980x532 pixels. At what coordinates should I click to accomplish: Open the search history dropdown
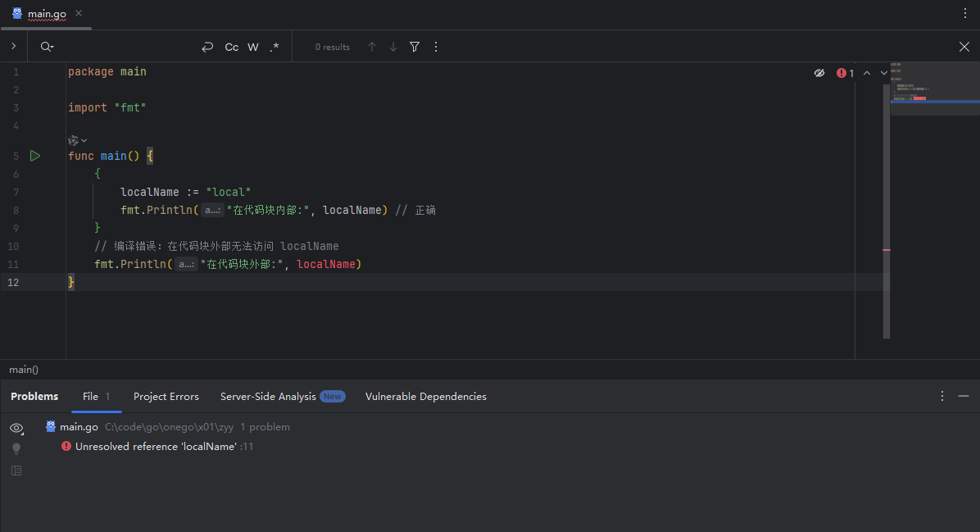point(47,47)
